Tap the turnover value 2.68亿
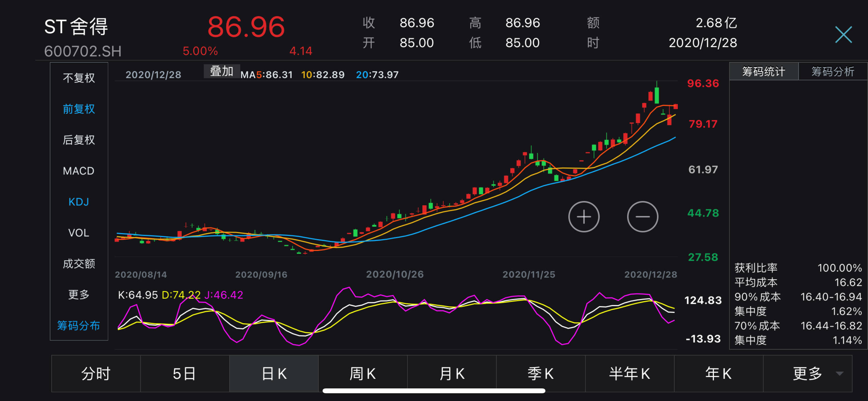The image size is (868, 401). click(x=716, y=23)
